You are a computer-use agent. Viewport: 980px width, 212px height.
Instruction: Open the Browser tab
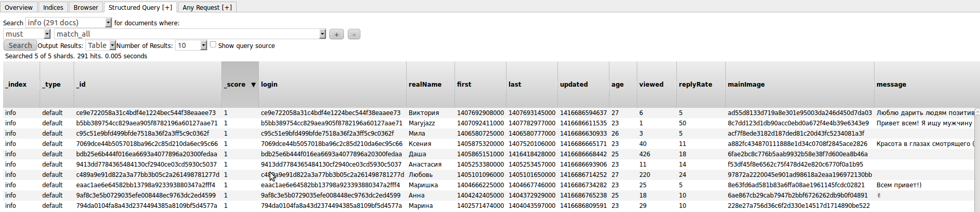tap(86, 7)
